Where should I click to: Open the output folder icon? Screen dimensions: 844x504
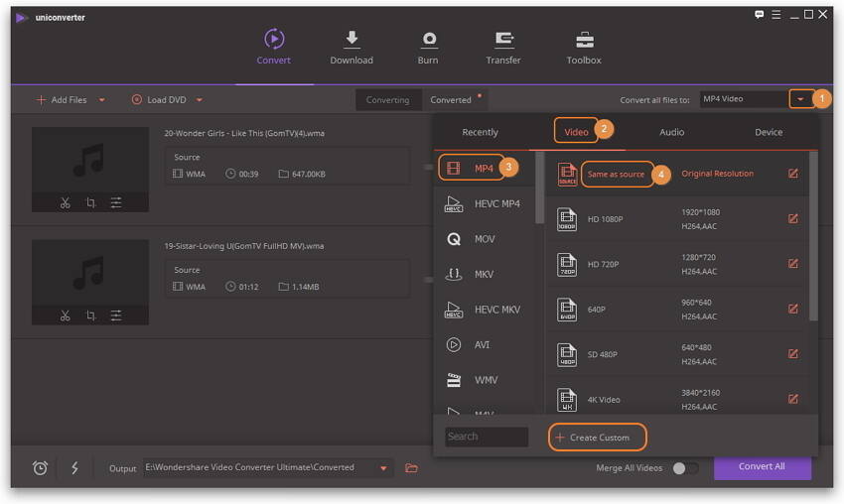coord(411,468)
